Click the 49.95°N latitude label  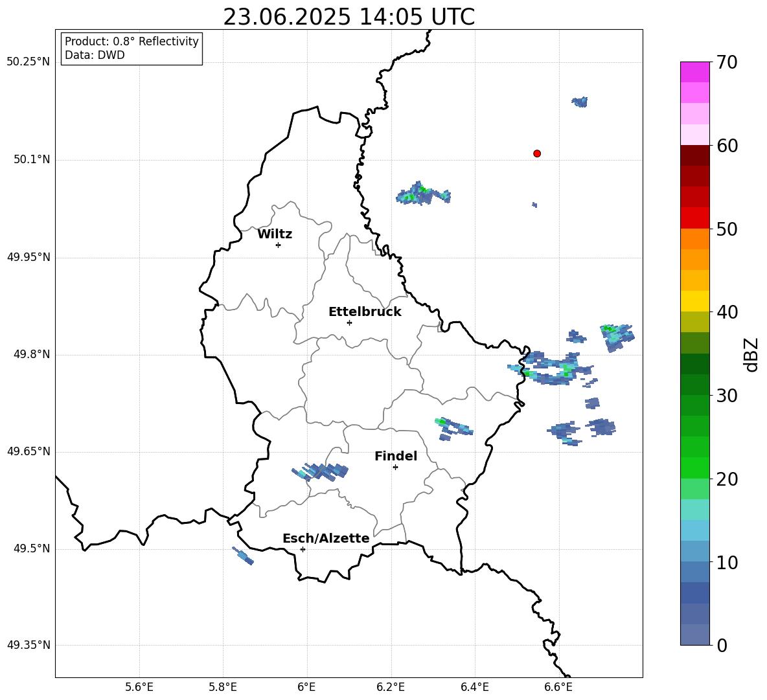[x=29, y=257]
